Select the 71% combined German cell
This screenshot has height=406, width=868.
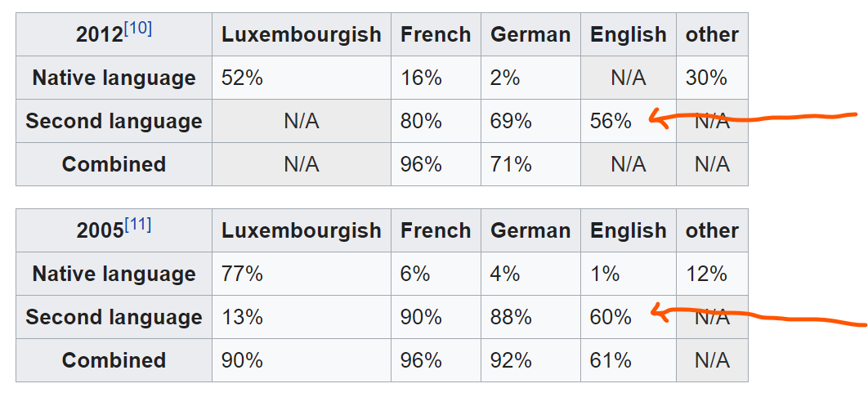pyautogui.click(x=530, y=164)
